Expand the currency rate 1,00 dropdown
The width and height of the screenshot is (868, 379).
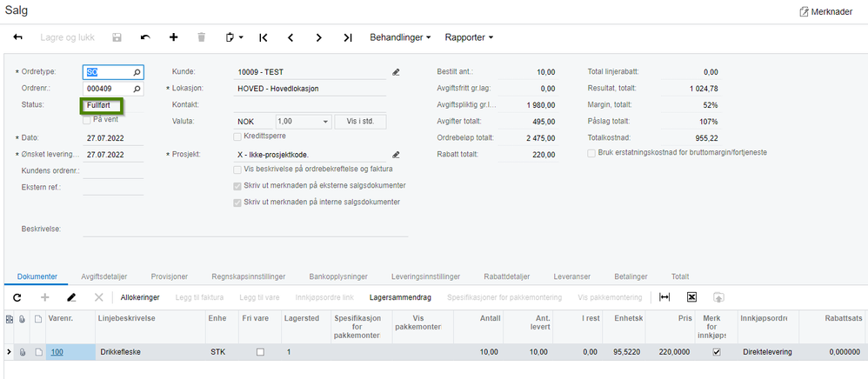click(x=324, y=122)
